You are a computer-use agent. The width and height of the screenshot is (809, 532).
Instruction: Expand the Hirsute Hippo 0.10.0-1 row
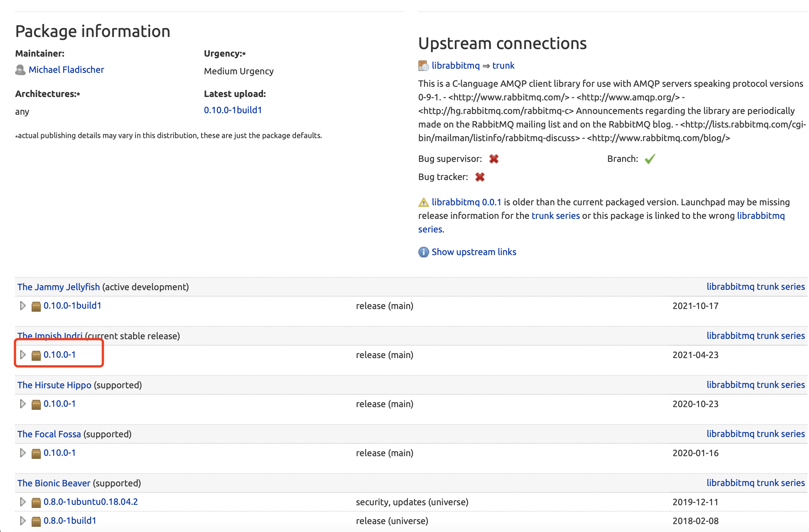pos(23,404)
